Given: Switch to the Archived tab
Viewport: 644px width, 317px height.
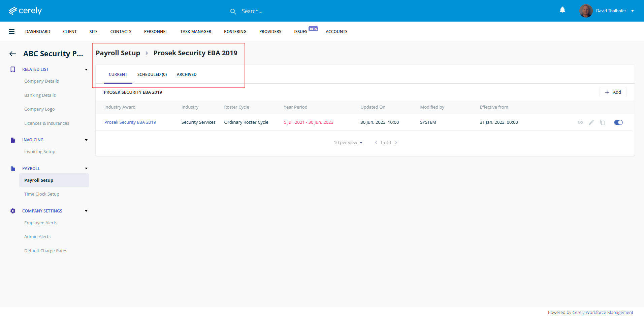Looking at the screenshot, I should [187, 75].
